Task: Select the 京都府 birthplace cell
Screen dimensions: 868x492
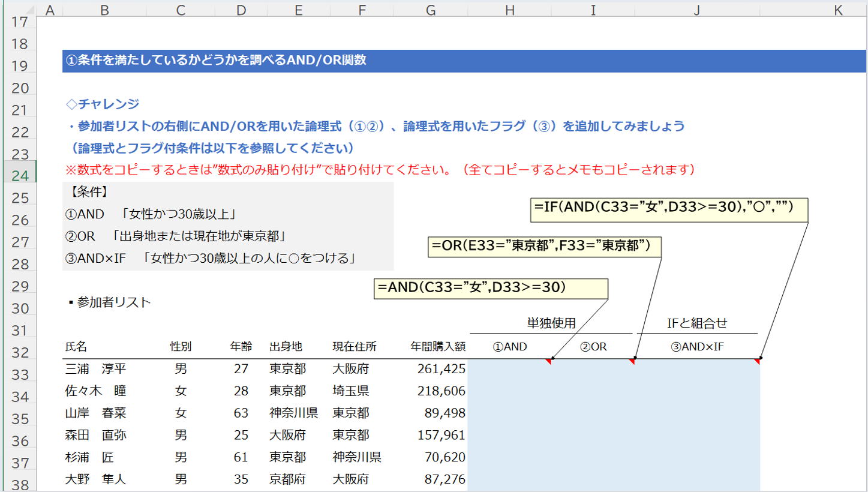Action: (x=298, y=479)
